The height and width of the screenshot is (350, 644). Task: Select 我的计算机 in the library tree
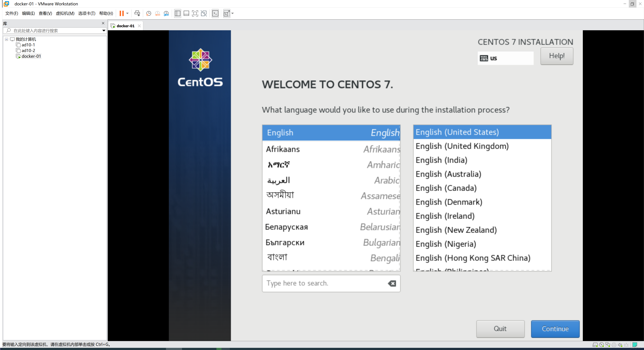26,39
